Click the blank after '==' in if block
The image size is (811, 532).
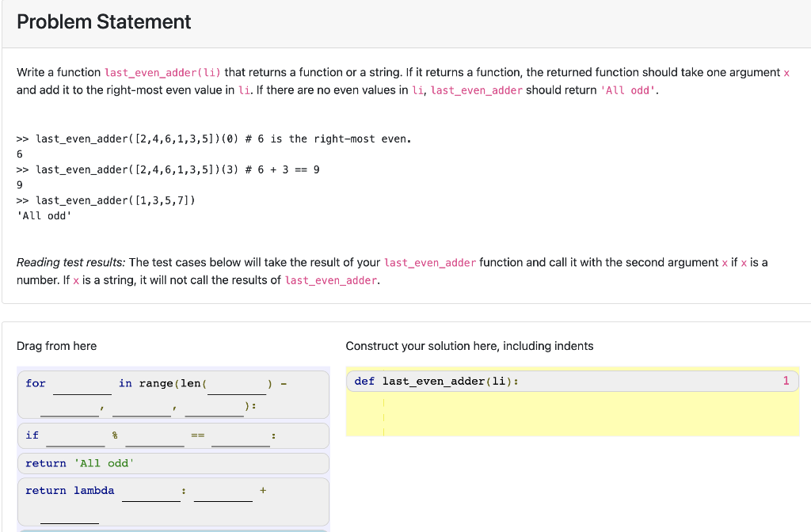[x=241, y=438]
